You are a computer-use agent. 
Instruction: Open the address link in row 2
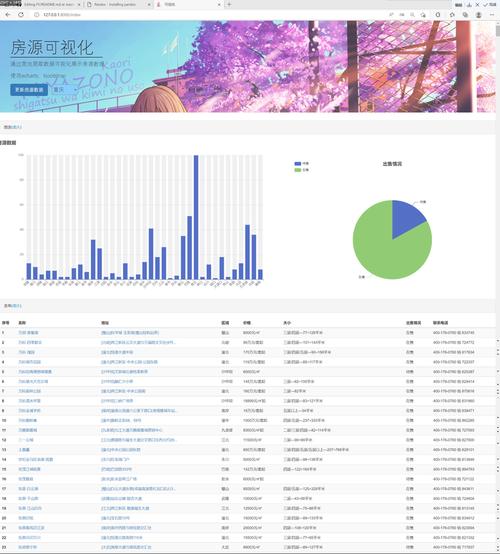pyautogui.click(x=138, y=342)
